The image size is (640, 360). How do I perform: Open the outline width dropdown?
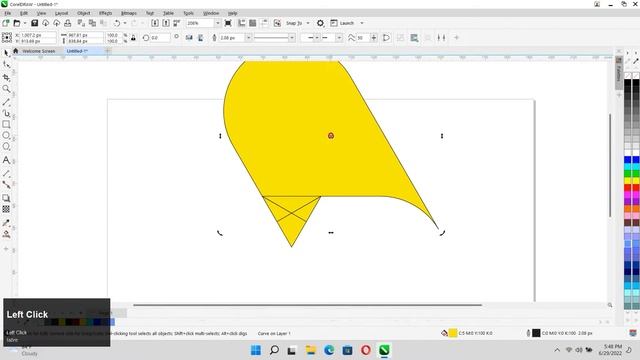click(248, 38)
